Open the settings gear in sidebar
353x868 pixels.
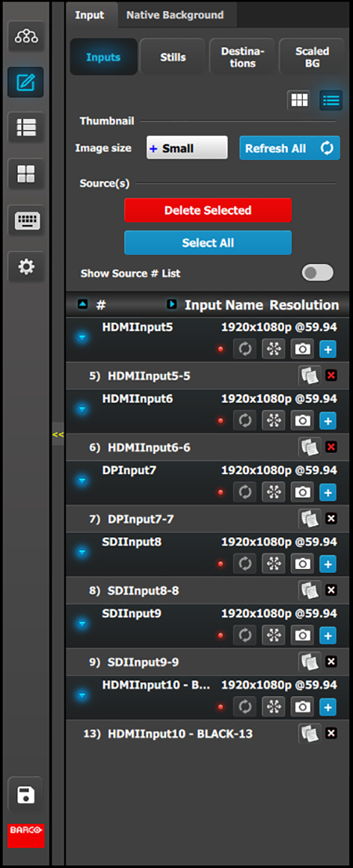[x=26, y=267]
